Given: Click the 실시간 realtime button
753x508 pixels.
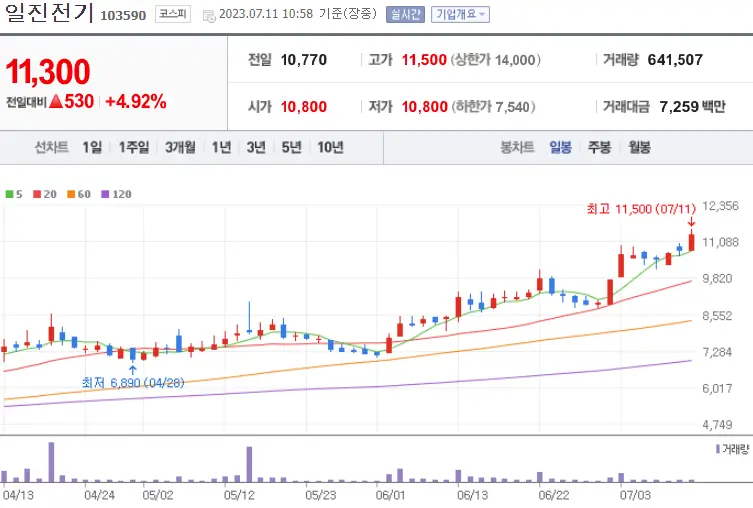Looking at the screenshot, I should click(405, 14).
